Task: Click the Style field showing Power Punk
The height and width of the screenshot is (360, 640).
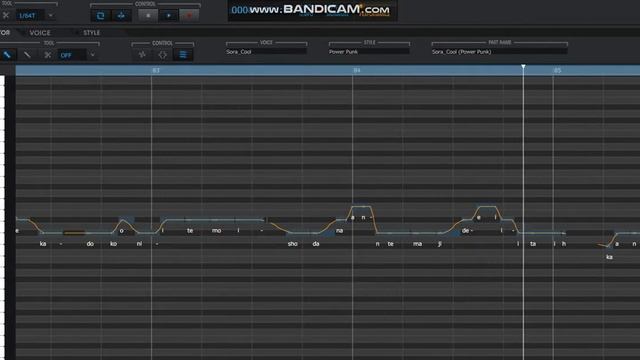Action: pos(369,52)
